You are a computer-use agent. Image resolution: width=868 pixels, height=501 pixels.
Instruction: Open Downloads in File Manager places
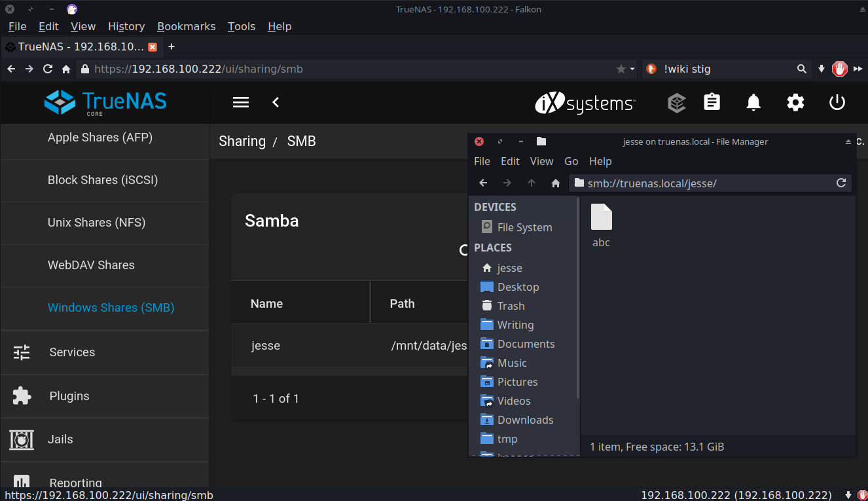pos(525,420)
